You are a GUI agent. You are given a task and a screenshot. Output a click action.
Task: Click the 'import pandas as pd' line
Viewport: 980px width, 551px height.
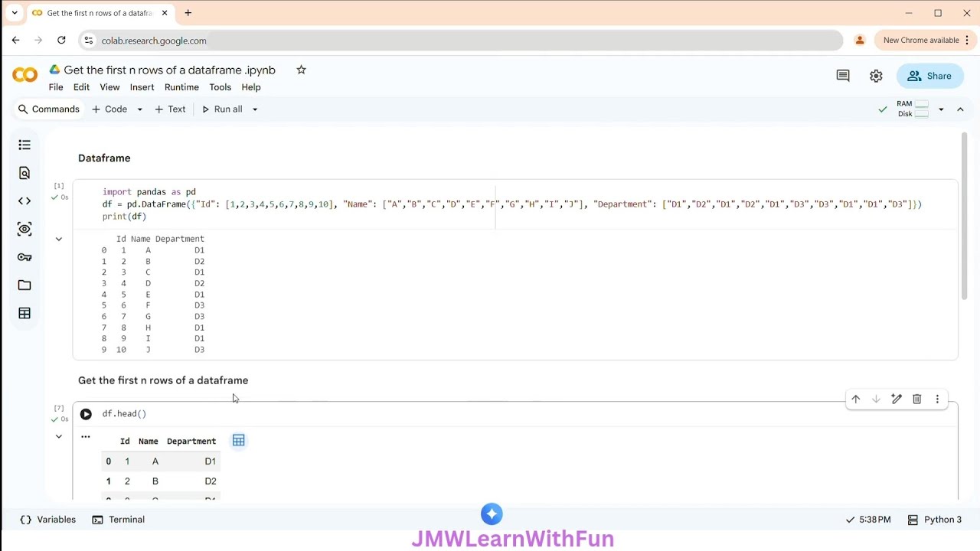click(149, 192)
